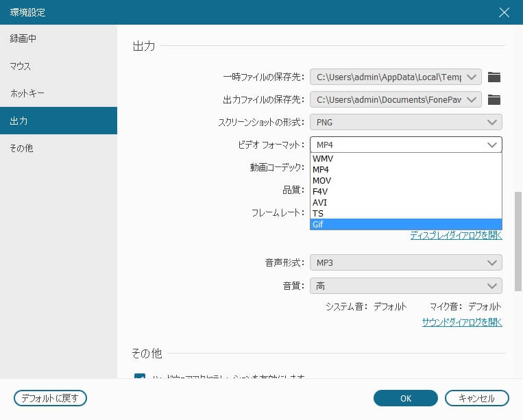Close the 環境設定 dialog

click(504, 12)
